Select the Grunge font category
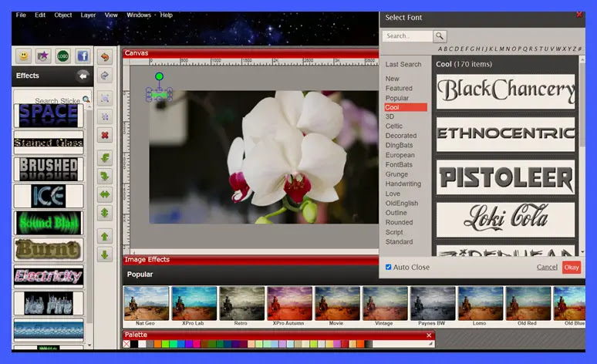Viewport: 597px width, 364px height. [396, 174]
